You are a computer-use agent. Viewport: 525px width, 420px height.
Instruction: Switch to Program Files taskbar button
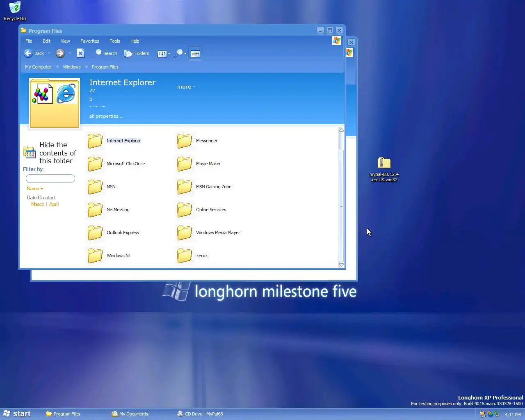pos(64,414)
